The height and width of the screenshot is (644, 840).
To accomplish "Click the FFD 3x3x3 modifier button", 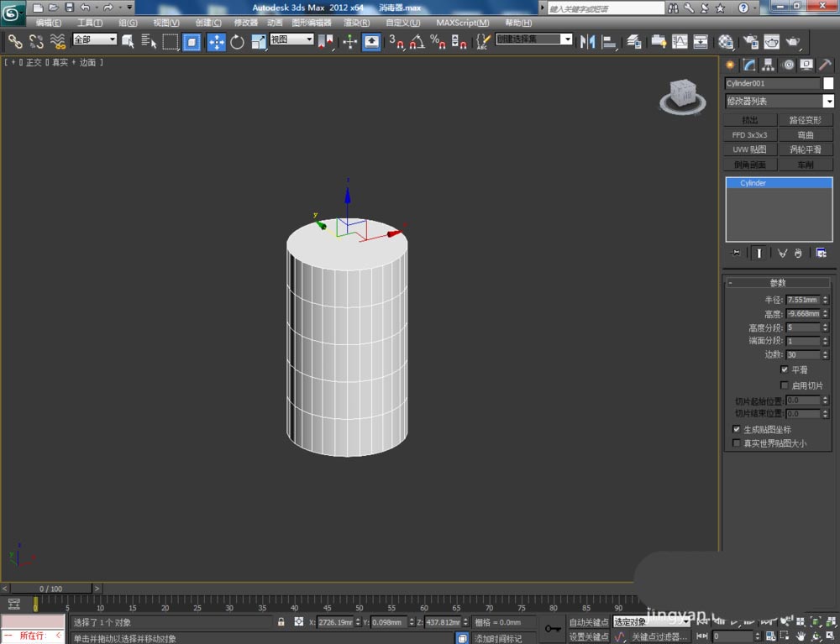I will click(x=749, y=134).
